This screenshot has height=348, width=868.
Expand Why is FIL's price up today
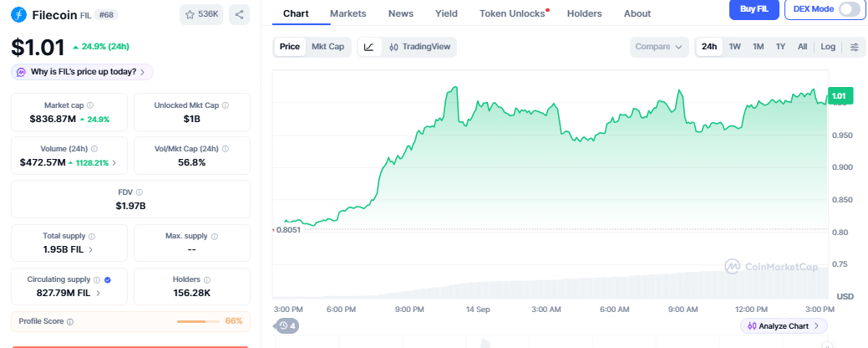82,72
